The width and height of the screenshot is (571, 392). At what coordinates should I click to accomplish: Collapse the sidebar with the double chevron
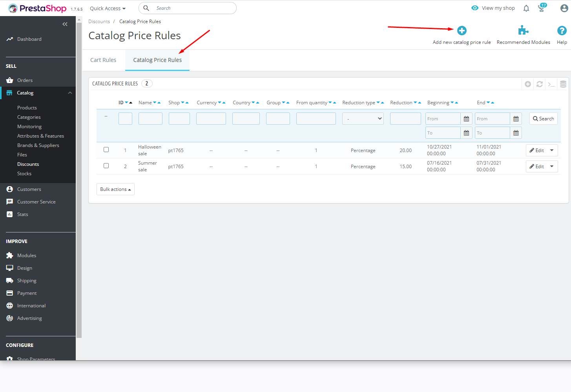65,24
